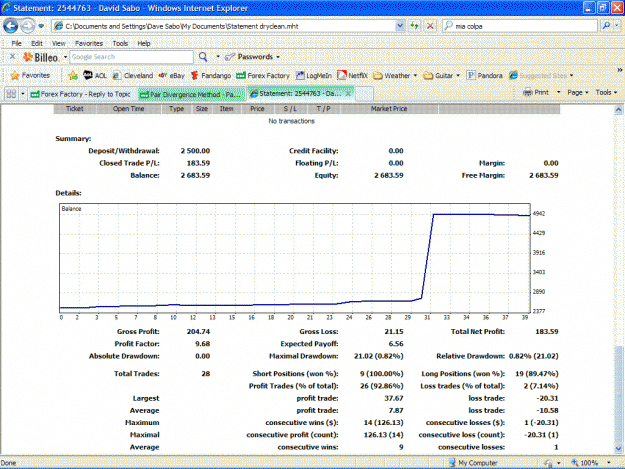Expand the Weather favorites folder

click(x=395, y=75)
